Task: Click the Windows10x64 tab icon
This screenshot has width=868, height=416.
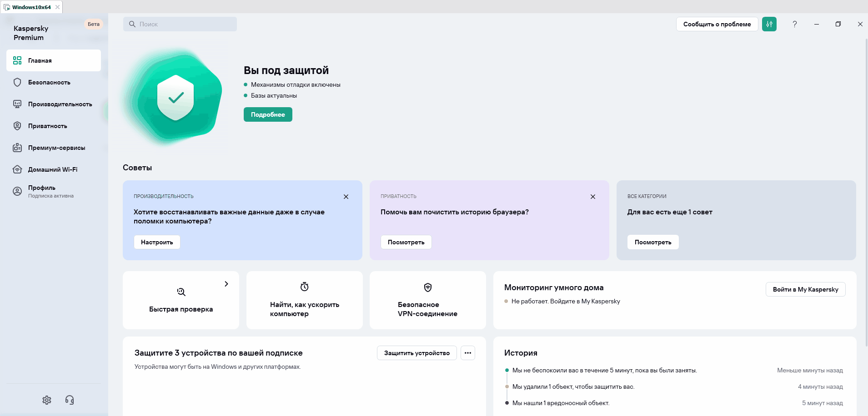Action: (7, 7)
